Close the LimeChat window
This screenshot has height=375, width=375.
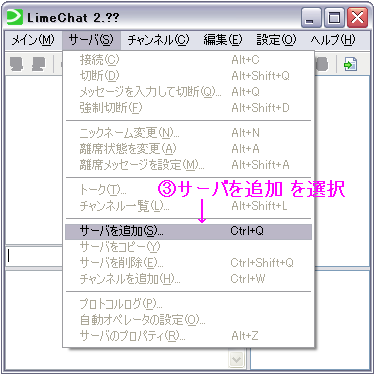coord(357,17)
